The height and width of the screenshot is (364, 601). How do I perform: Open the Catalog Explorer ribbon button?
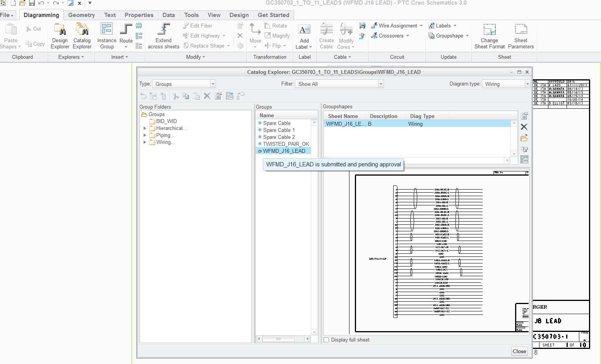[82, 36]
